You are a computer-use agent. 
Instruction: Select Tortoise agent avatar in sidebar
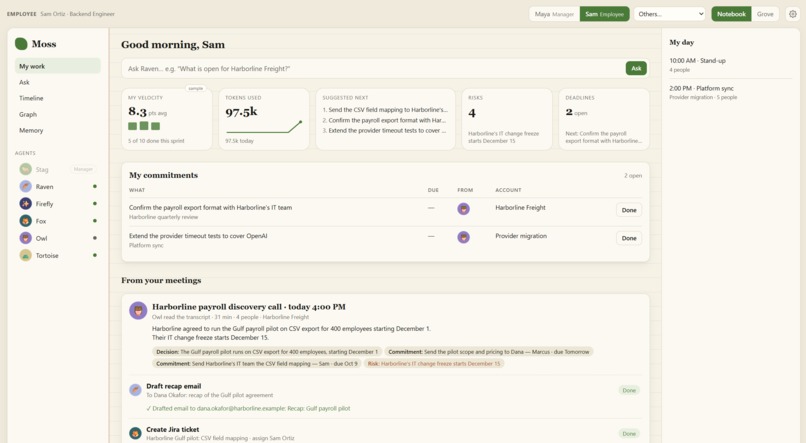click(x=26, y=255)
